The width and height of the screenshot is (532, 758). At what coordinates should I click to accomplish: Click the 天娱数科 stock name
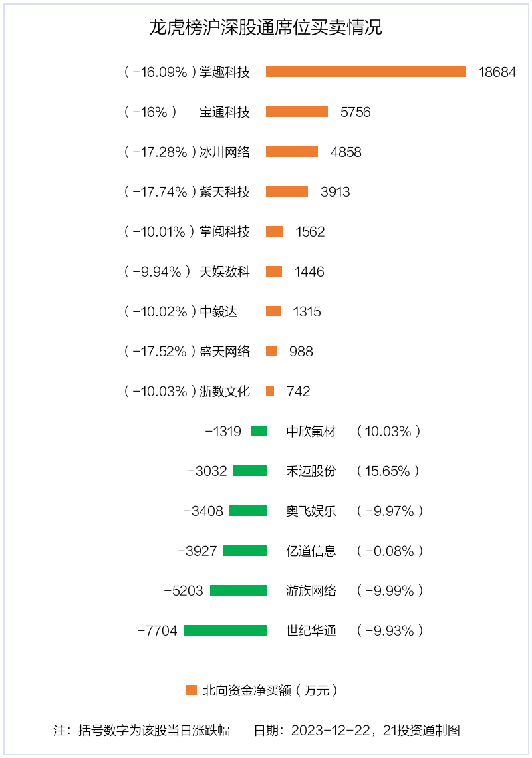pyautogui.click(x=225, y=272)
